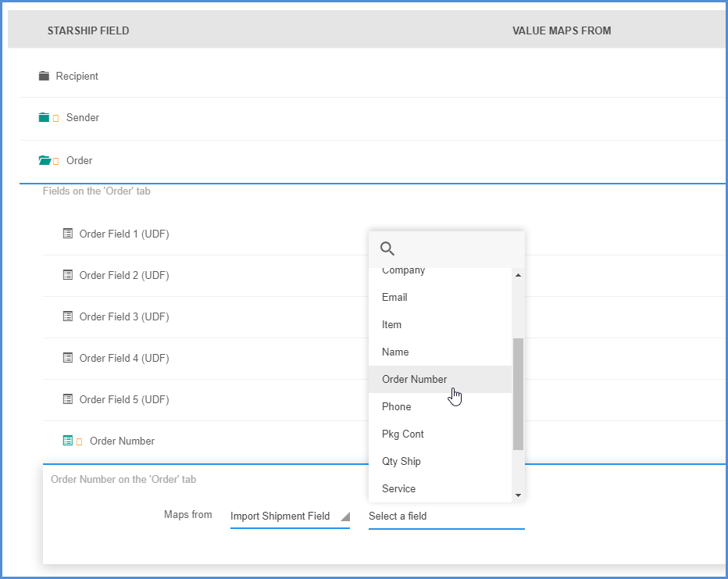Click the open folder icon beside Order
This screenshot has width=728, height=579.
[x=45, y=160]
